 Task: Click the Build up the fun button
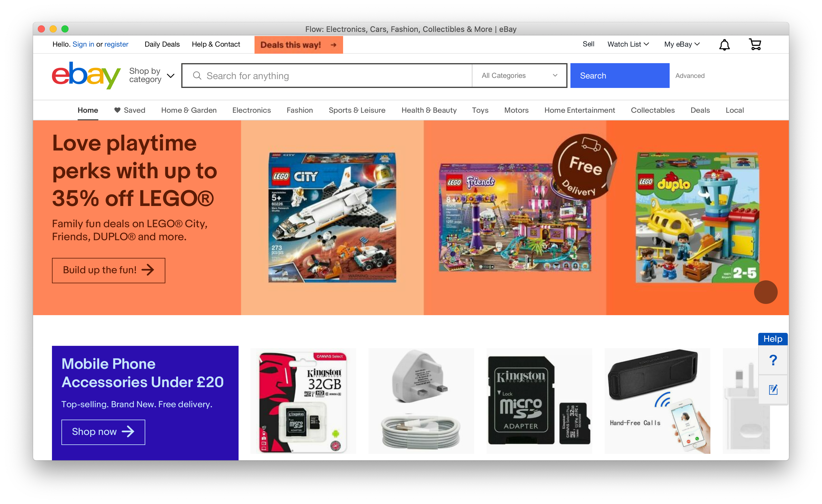point(108,270)
